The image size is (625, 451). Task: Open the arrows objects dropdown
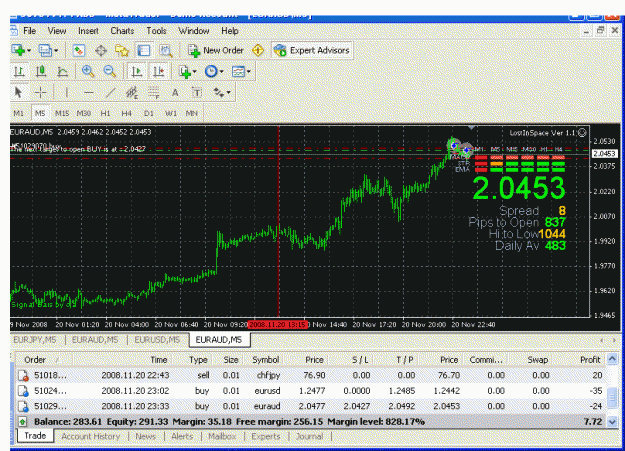point(222,93)
